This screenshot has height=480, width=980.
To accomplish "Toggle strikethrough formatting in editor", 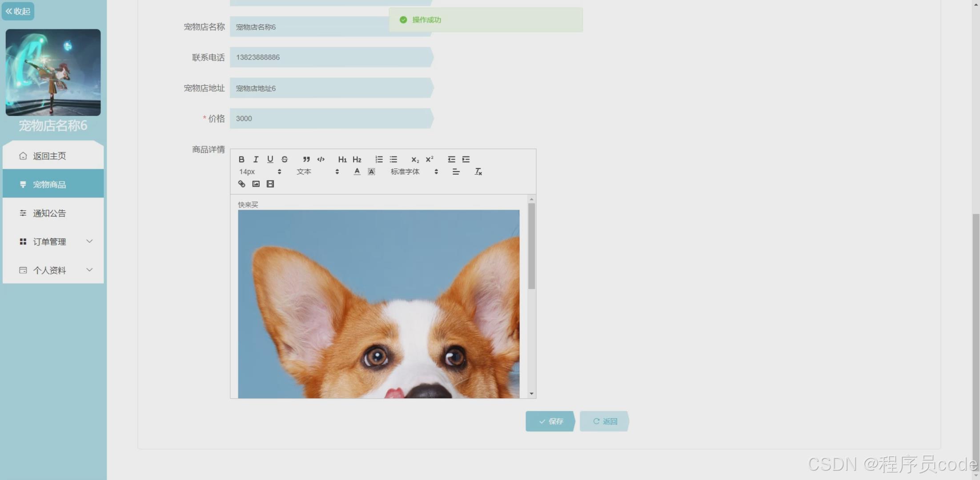I will click(x=285, y=159).
